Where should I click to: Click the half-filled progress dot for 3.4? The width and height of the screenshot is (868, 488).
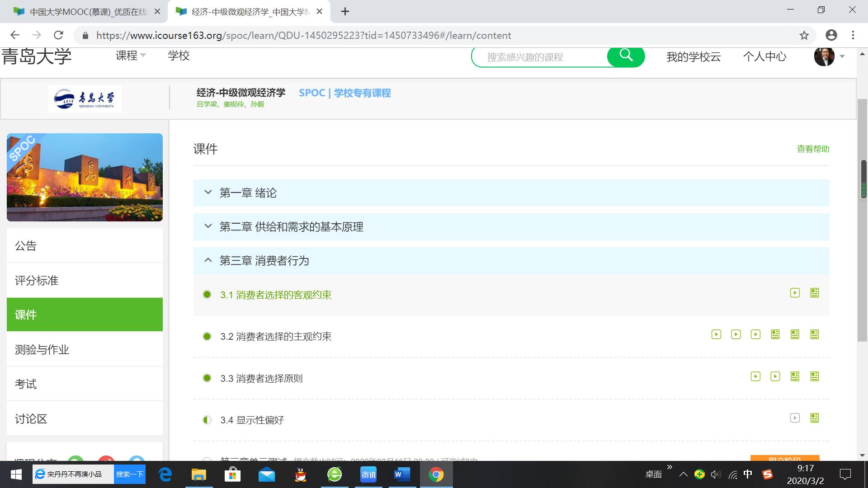(x=207, y=420)
